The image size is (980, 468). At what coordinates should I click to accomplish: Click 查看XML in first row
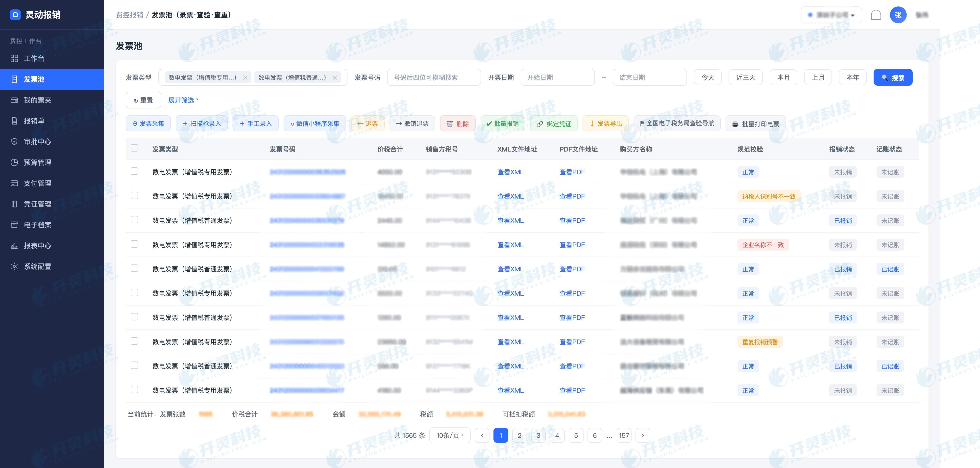click(511, 172)
